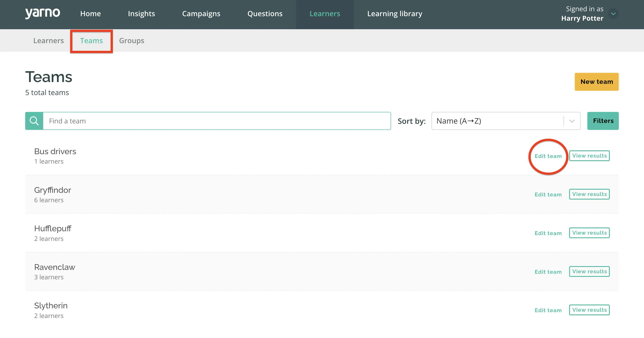Switch to the Teams sub-tab
644x338 pixels.
click(x=91, y=40)
